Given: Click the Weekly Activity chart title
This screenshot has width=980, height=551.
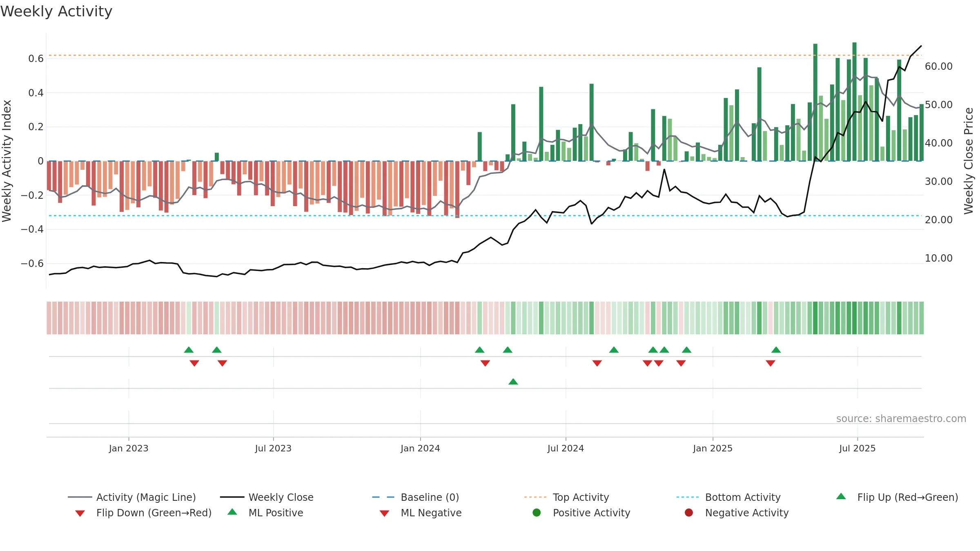Looking at the screenshot, I should [x=56, y=11].
